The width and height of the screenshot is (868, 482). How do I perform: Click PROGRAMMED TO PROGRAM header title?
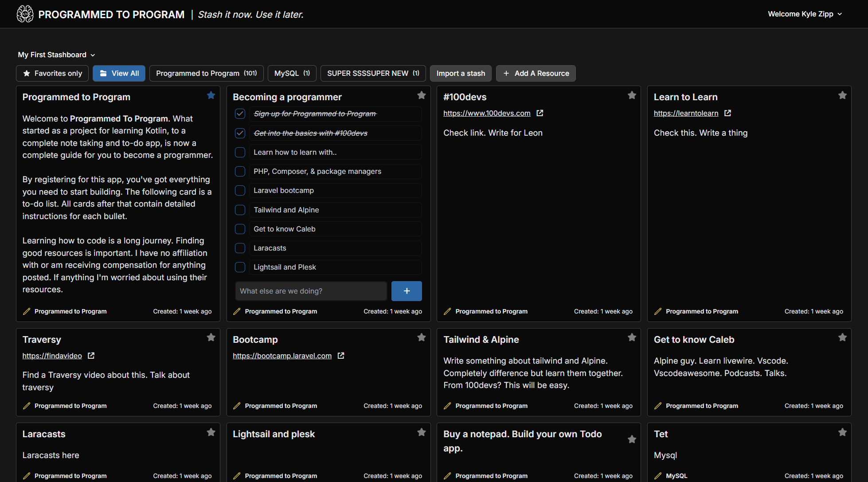point(111,15)
